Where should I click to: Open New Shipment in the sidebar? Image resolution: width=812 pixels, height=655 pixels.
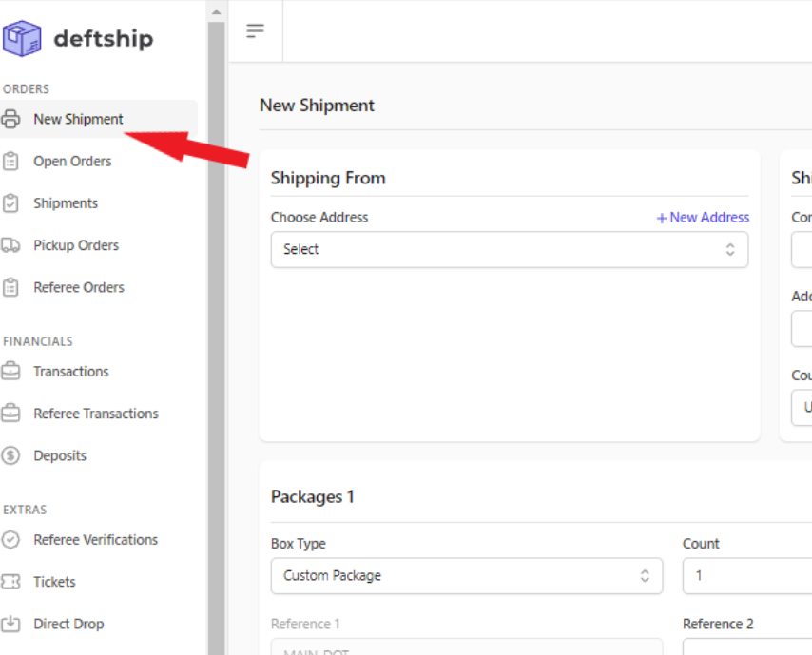point(98,119)
